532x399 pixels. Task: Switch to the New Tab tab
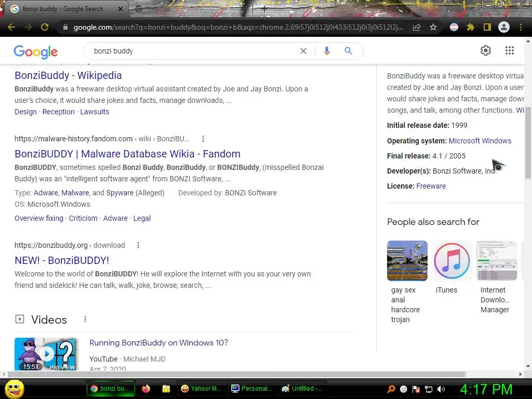[158, 9]
